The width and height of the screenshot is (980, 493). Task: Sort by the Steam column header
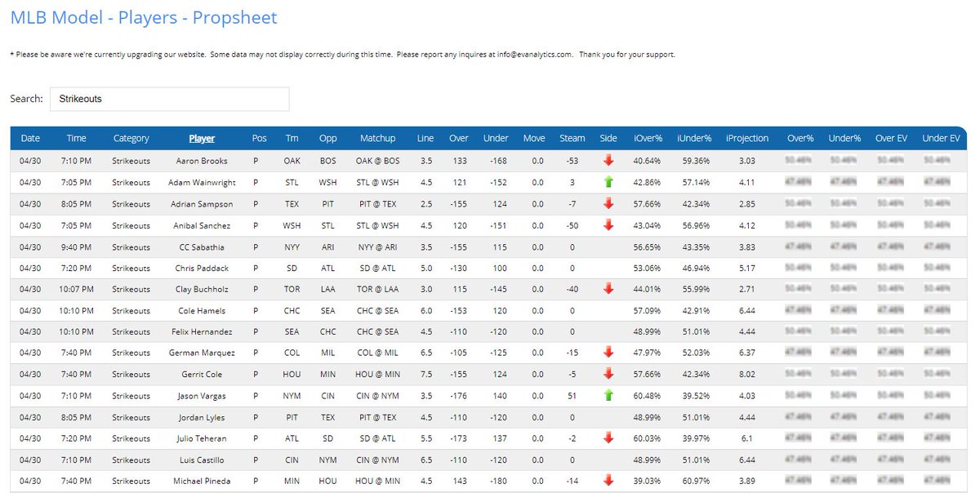coord(572,138)
